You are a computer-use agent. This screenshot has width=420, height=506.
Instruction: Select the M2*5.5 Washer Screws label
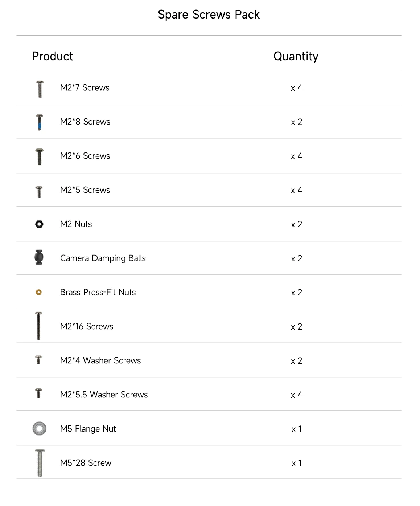point(104,395)
